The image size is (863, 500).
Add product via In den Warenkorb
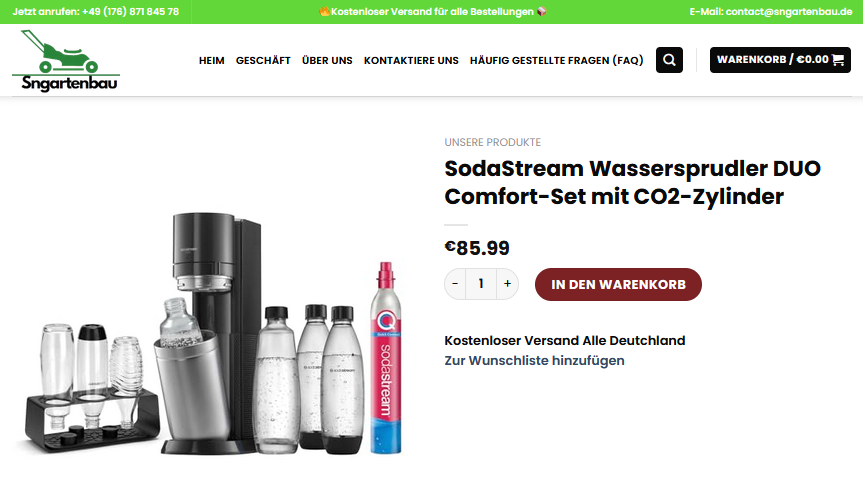click(618, 284)
